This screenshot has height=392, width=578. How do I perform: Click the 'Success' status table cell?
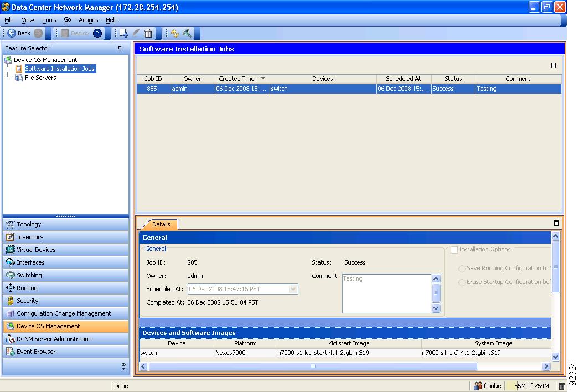click(x=453, y=89)
